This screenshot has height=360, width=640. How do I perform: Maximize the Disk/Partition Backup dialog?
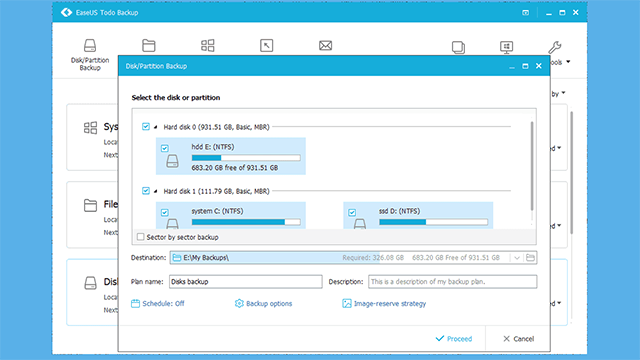click(x=525, y=66)
